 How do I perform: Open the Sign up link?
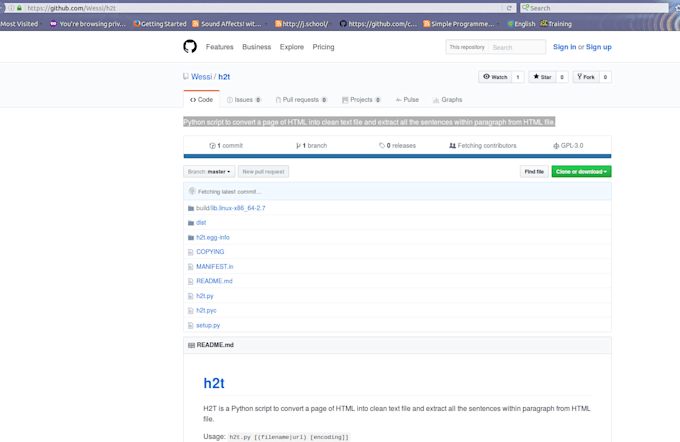click(x=598, y=47)
